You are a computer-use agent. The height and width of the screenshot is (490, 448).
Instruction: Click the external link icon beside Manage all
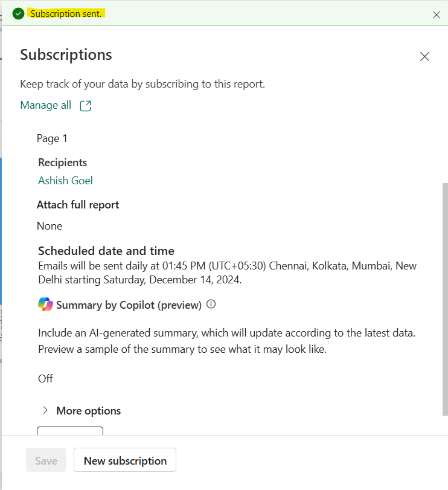point(84,105)
